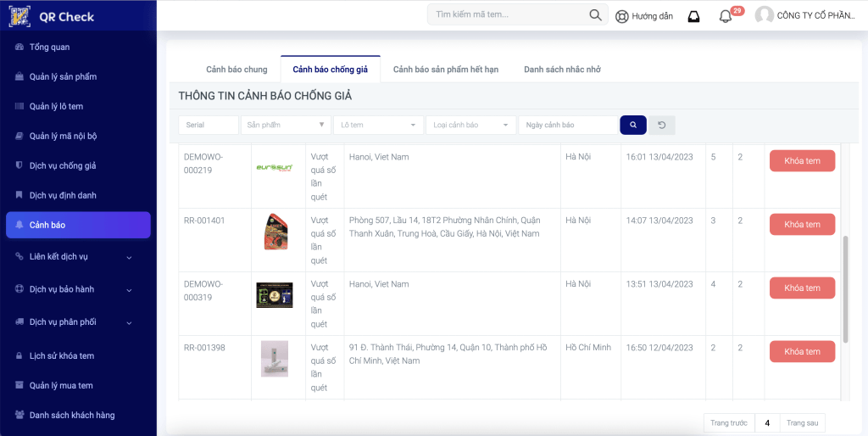The image size is (868, 436).
Task: Open the Sản phẩm filter dropdown
Action: coord(287,126)
